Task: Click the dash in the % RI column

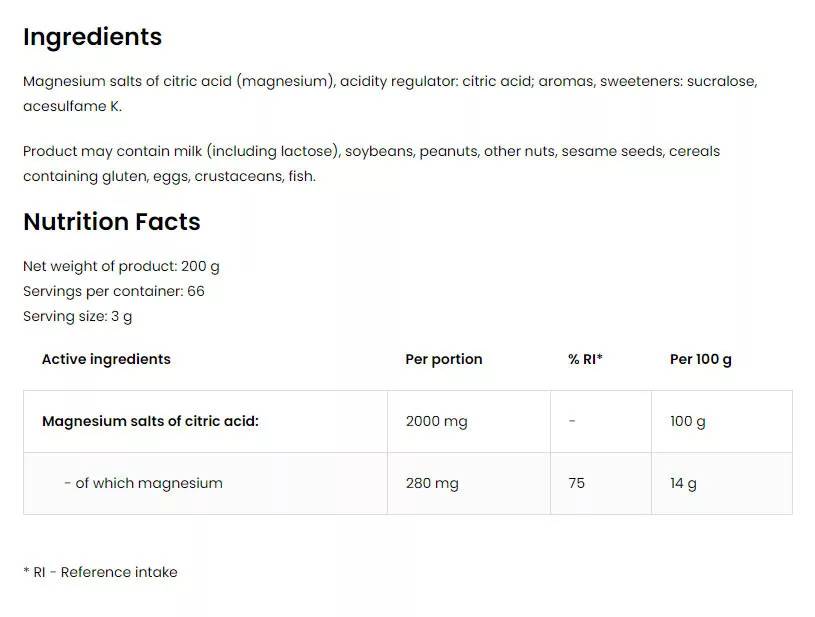Action: click(x=572, y=421)
